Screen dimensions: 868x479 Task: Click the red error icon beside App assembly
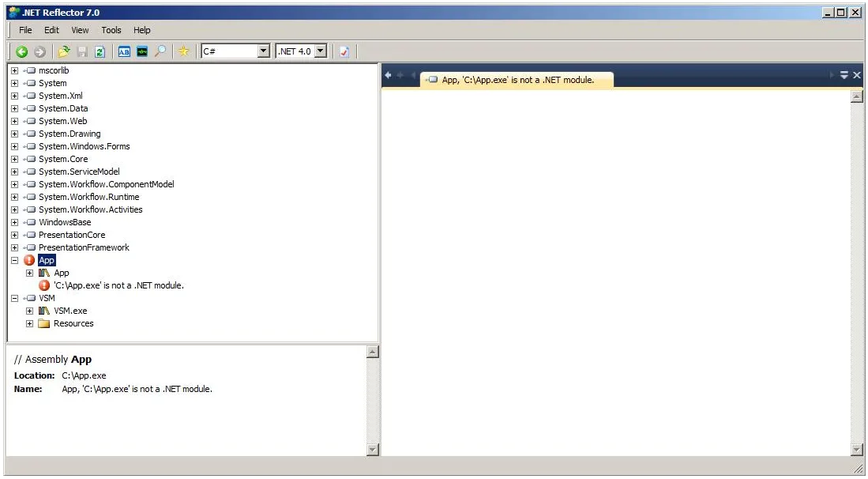29,260
